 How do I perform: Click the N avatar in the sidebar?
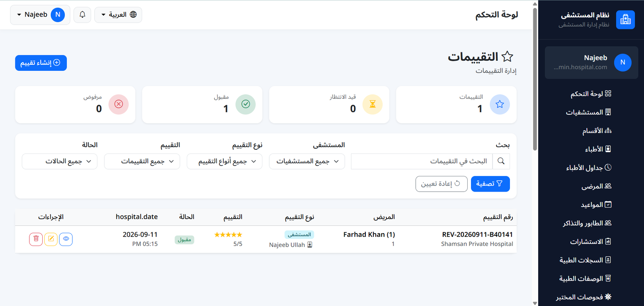pos(623,62)
